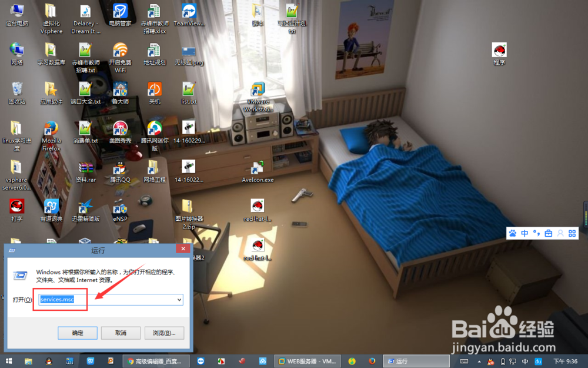
Task: Click 浏览(B)... in the Run dialog
Action: [x=164, y=333]
